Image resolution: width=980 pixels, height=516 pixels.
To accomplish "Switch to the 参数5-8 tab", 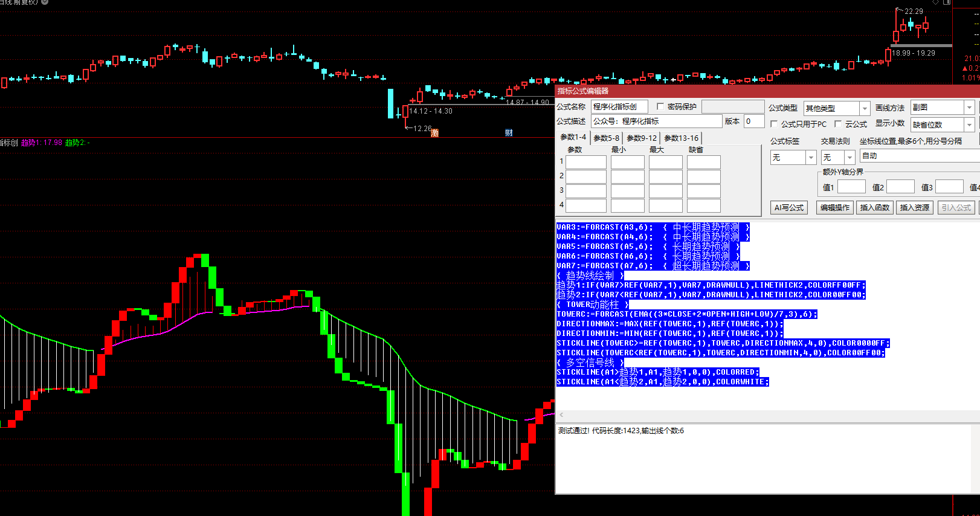I will tap(606, 138).
